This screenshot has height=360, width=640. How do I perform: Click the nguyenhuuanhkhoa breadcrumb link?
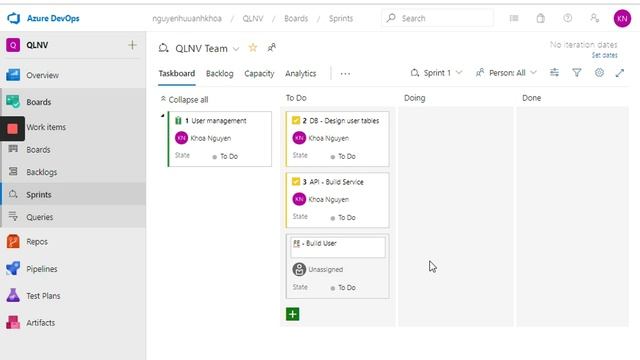[187, 18]
